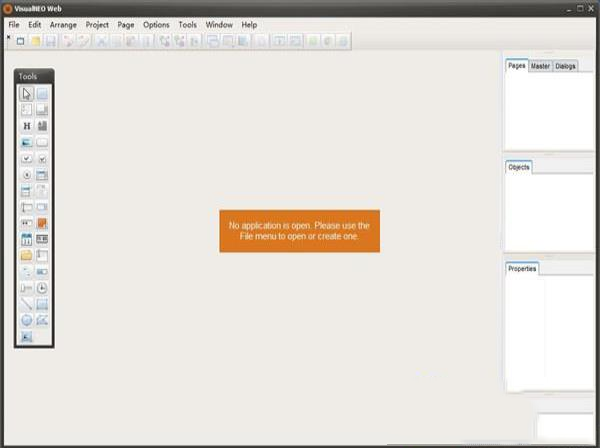Click the Properties panel tab

pos(522,269)
